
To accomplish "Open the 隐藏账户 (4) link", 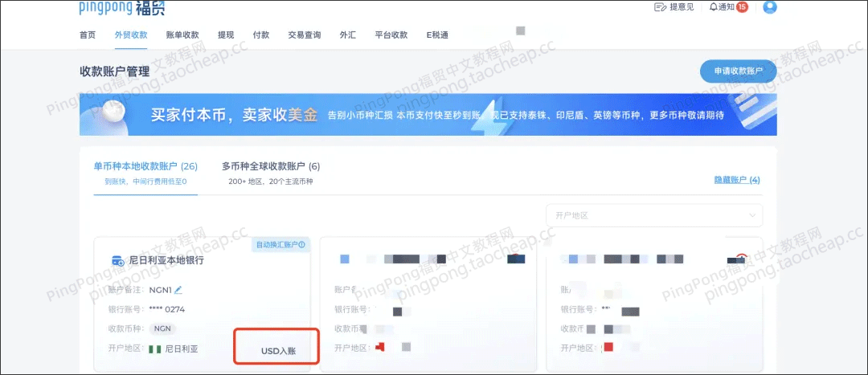I will (737, 180).
